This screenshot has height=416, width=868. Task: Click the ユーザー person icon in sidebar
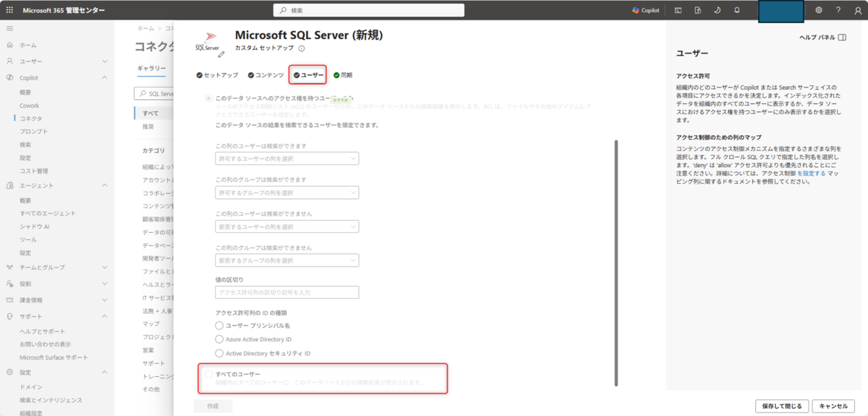click(9, 61)
